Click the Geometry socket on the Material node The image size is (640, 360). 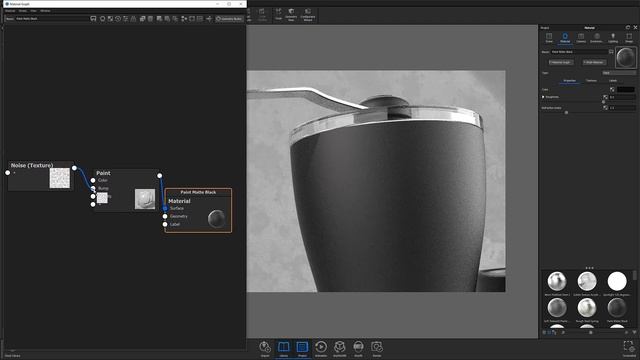click(x=165, y=216)
